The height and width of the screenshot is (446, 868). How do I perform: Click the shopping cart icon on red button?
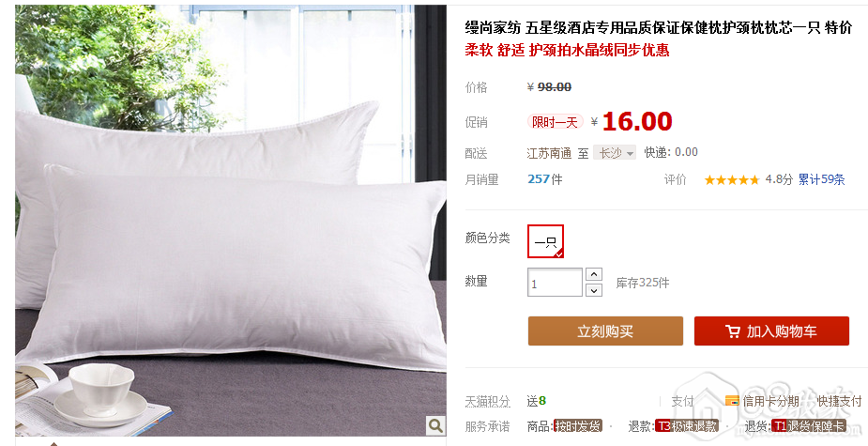[x=732, y=331]
